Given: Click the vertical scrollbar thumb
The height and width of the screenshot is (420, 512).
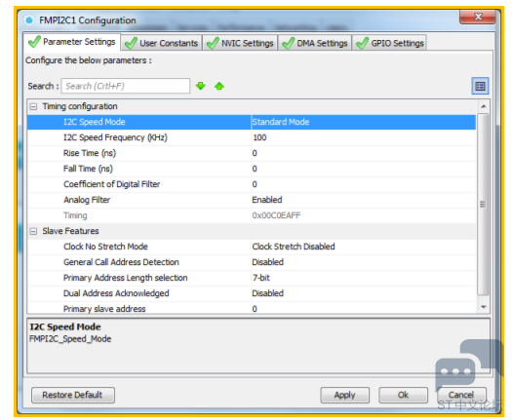Looking at the screenshot, I should pos(483,205).
